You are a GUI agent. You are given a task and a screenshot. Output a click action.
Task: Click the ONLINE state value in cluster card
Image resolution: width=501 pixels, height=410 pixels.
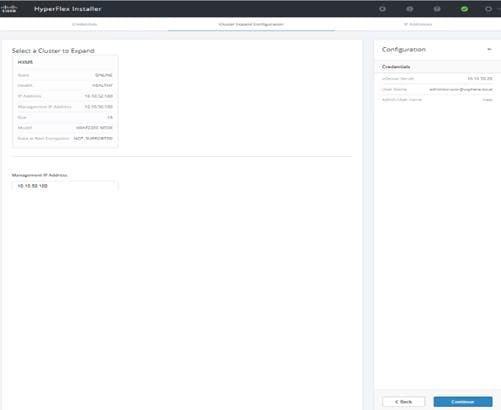[x=104, y=75]
